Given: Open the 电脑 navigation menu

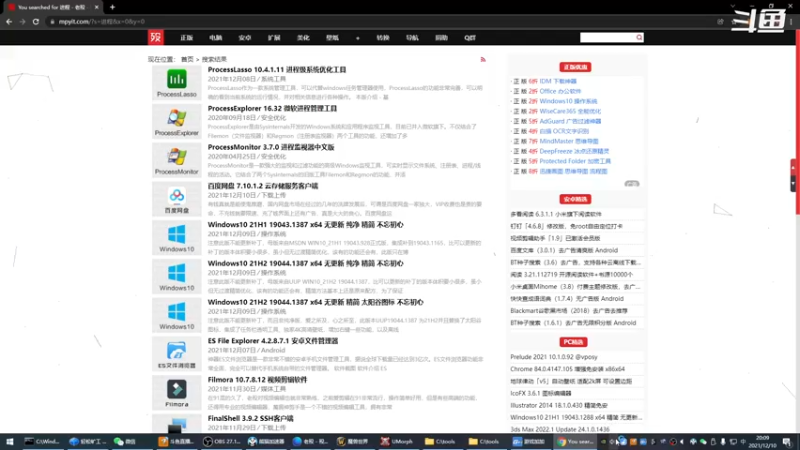Looking at the screenshot, I should point(215,38).
